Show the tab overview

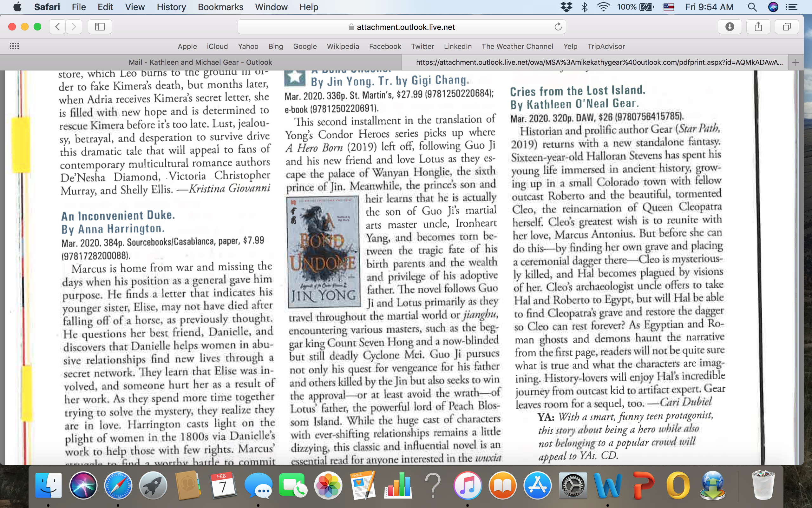pos(787,27)
